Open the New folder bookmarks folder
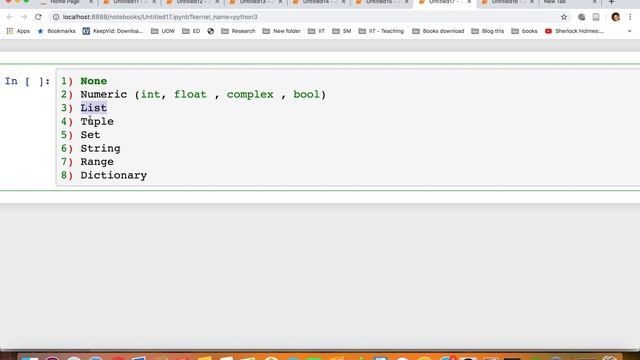Viewport: 640px width, 360px height. [x=282, y=31]
